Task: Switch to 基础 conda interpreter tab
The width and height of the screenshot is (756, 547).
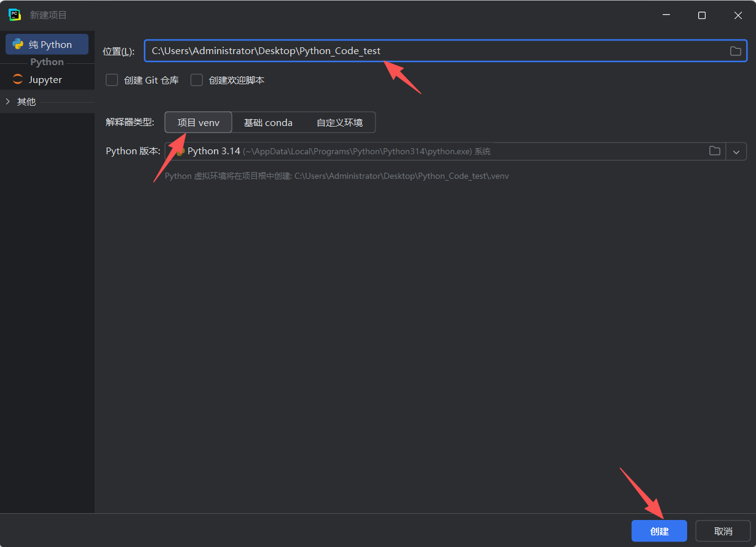Action: point(268,122)
